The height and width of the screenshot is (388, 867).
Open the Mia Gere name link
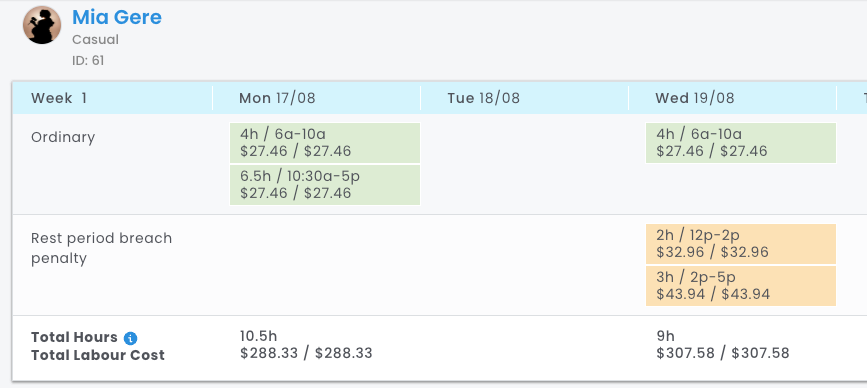[x=117, y=17]
